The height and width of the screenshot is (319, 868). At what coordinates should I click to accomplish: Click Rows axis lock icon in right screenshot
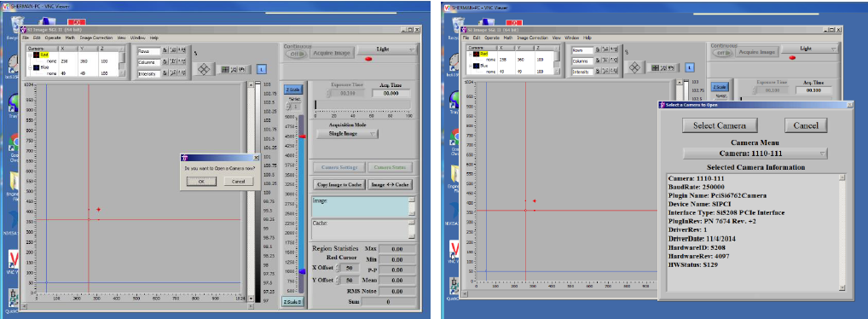point(599,49)
